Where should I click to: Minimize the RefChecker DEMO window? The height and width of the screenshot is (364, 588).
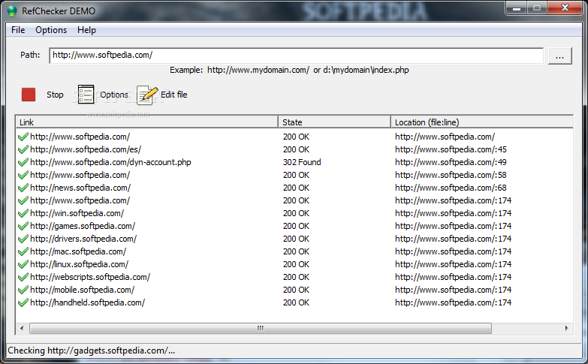[x=517, y=8]
